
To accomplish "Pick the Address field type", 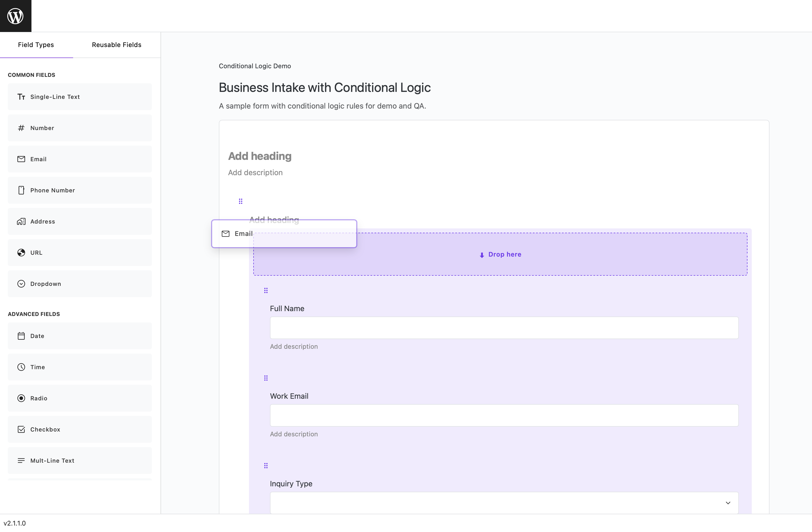I will click(80, 221).
